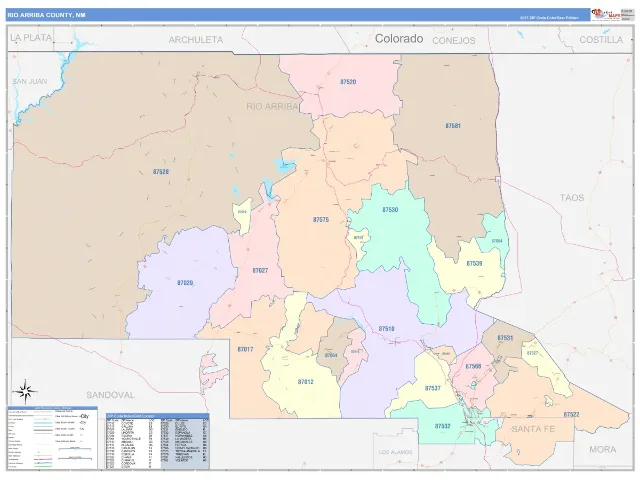
Task: Select the 87537 ZIP code label
Action: coord(433,388)
